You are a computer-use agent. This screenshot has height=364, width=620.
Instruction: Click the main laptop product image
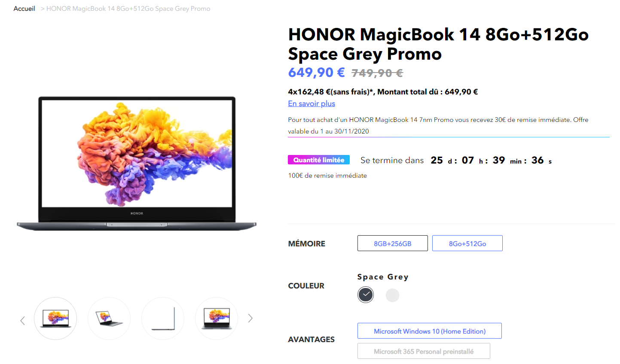pos(137,164)
